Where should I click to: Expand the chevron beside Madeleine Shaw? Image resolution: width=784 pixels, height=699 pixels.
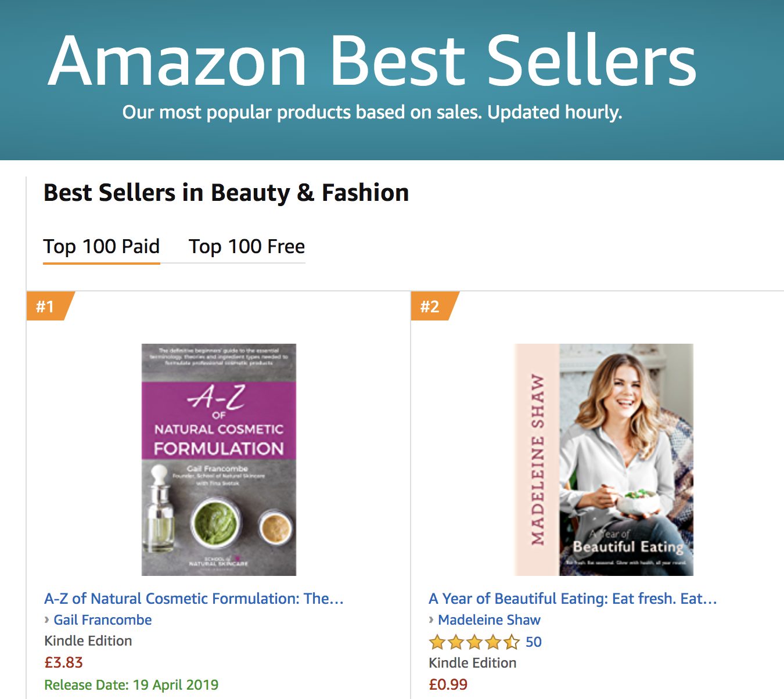(431, 620)
